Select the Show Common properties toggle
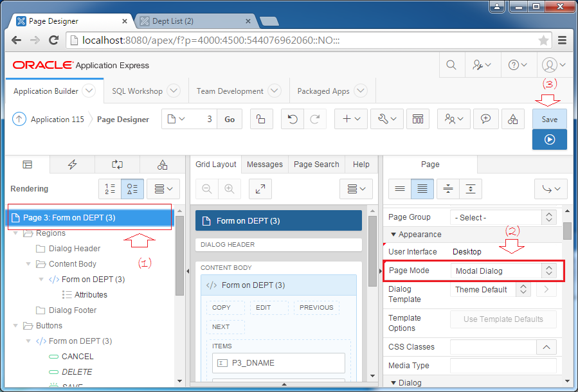Screen dimensions: 578x392 [399, 188]
